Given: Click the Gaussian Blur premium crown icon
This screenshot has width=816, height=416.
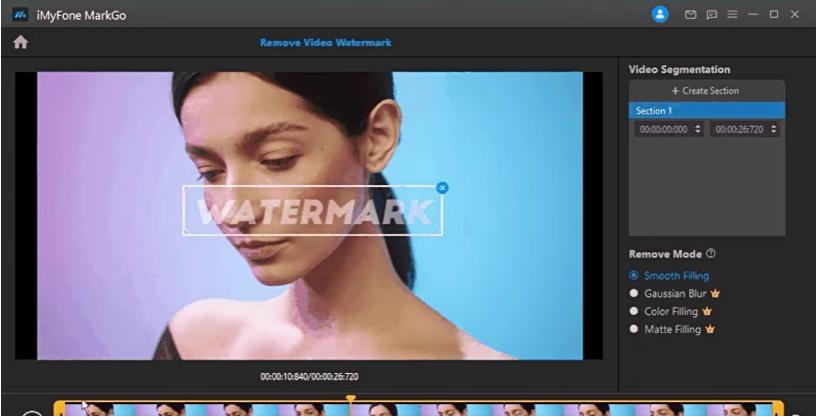Looking at the screenshot, I should 715,294.
